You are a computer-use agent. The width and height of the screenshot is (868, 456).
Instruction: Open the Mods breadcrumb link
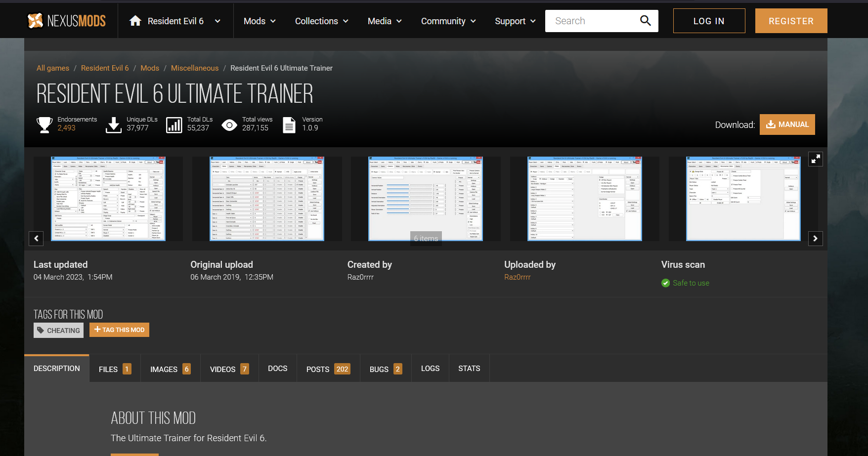click(x=150, y=68)
